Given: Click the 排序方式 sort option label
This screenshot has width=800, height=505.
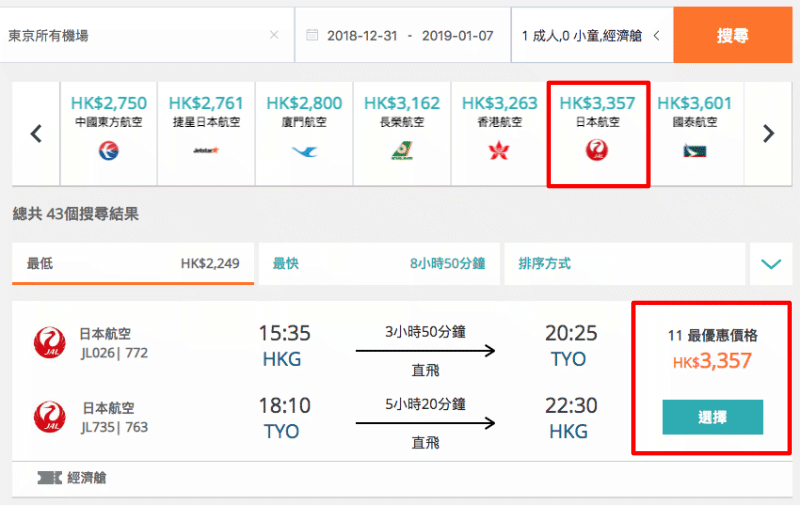Looking at the screenshot, I should click(x=544, y=264).
